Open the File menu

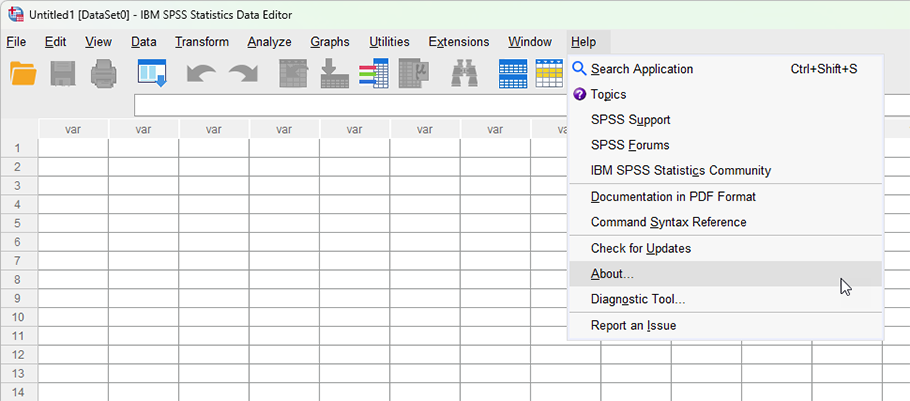[x=16, y=42]
